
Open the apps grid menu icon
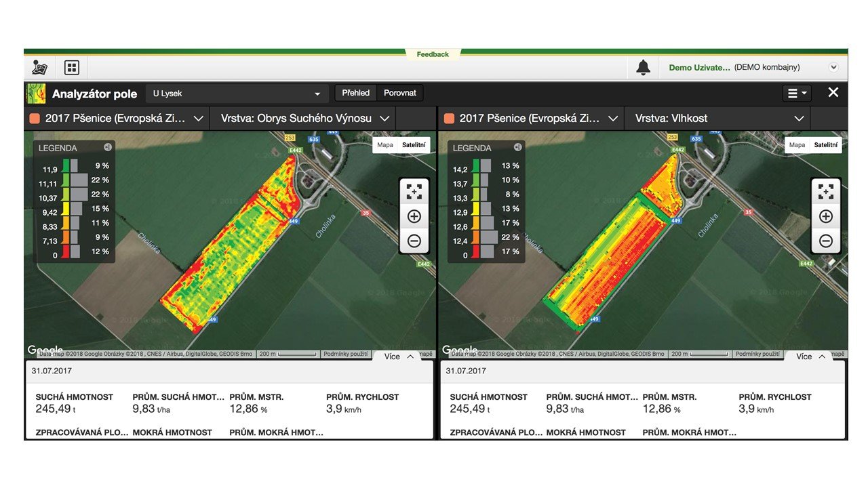coord(72,68)
